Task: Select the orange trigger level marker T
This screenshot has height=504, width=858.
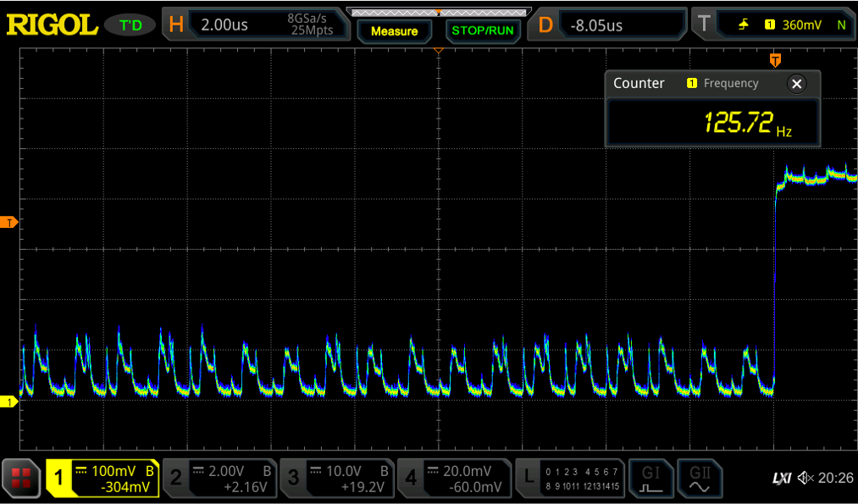Action: pos(9,222)
